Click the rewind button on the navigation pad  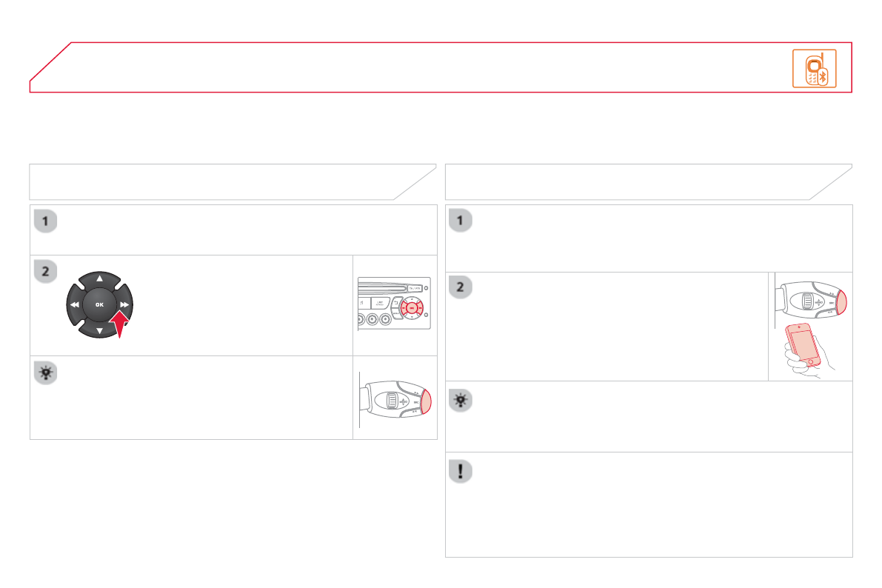pos(74,304)
